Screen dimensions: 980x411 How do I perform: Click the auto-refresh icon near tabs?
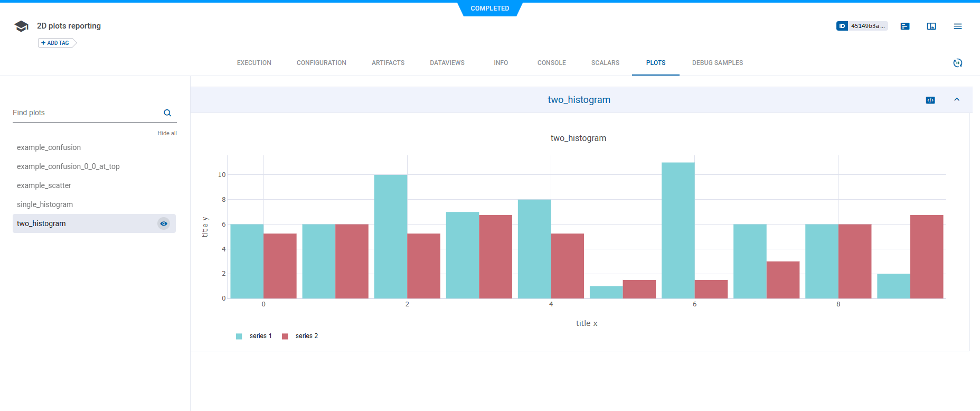pyautogui.click(x=958, y=63)
